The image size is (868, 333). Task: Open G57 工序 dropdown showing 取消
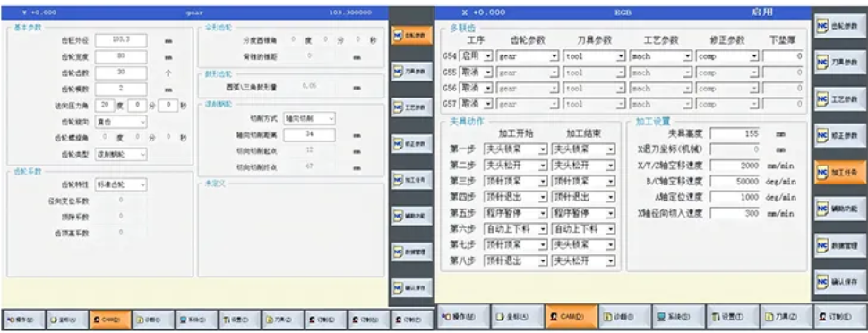pos(476,104)
